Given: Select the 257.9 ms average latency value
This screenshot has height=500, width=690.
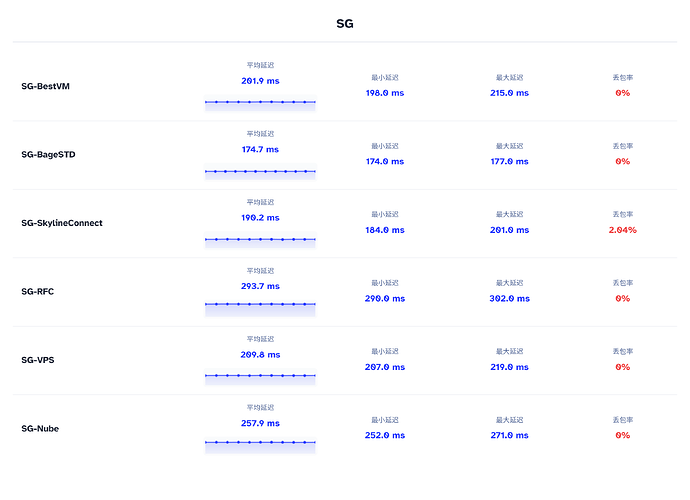Looking at the screenshot, I should tap(260, 423).
